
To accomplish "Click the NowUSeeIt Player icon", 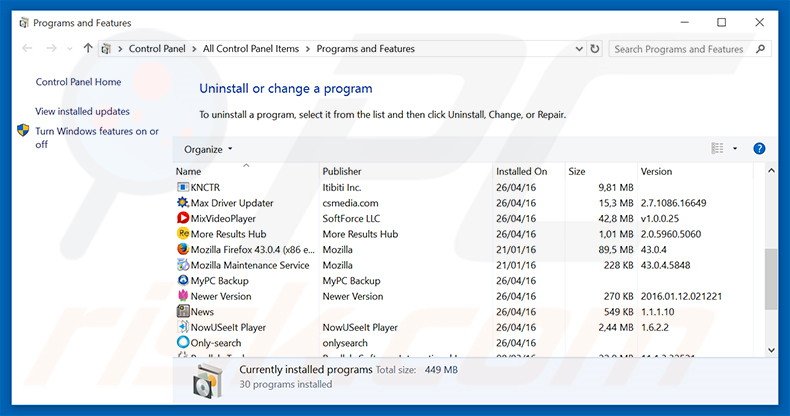I will [182, 327].
